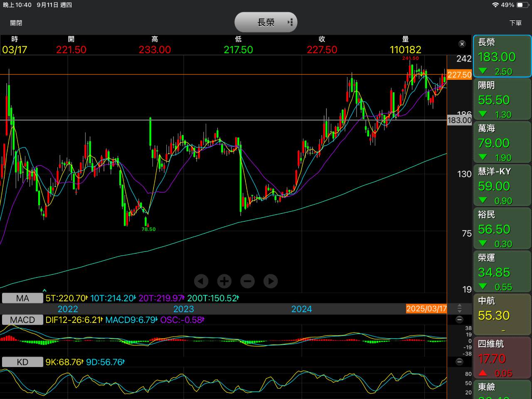532x399 pixels.
Task: Change the KD indicator type
Action: tap(22, 362)
